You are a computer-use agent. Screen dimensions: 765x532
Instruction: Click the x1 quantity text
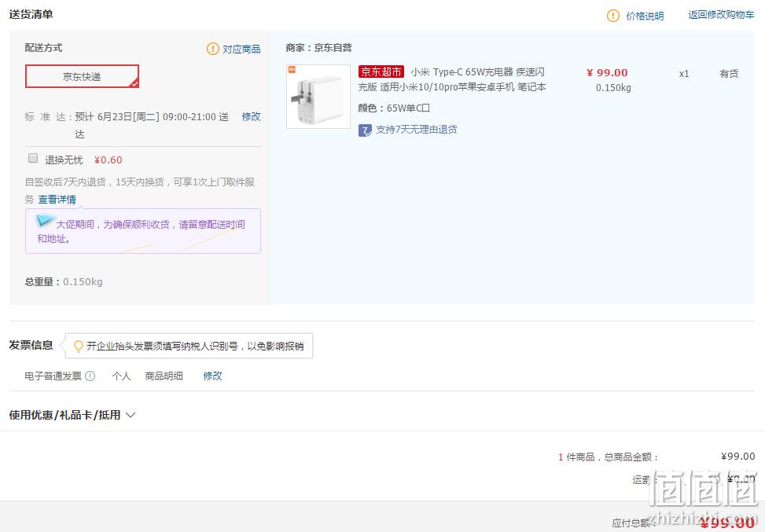684,74
